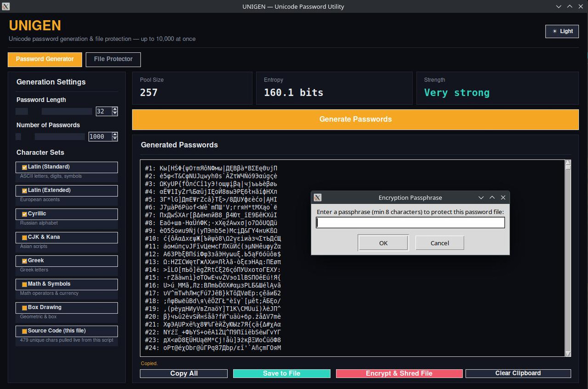Click scroll-down arrow of password list scrollbar
This screenshot has width=588, height=389.
point(568,354)
